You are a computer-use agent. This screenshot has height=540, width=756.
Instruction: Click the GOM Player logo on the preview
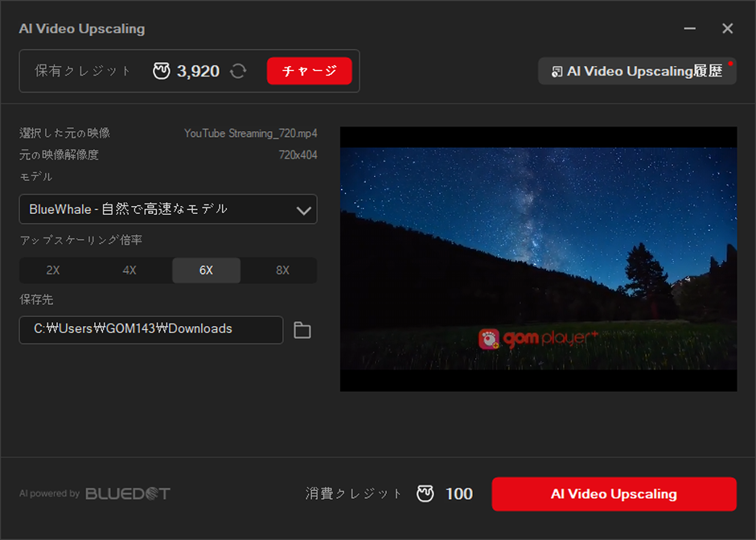pos(539,339)
